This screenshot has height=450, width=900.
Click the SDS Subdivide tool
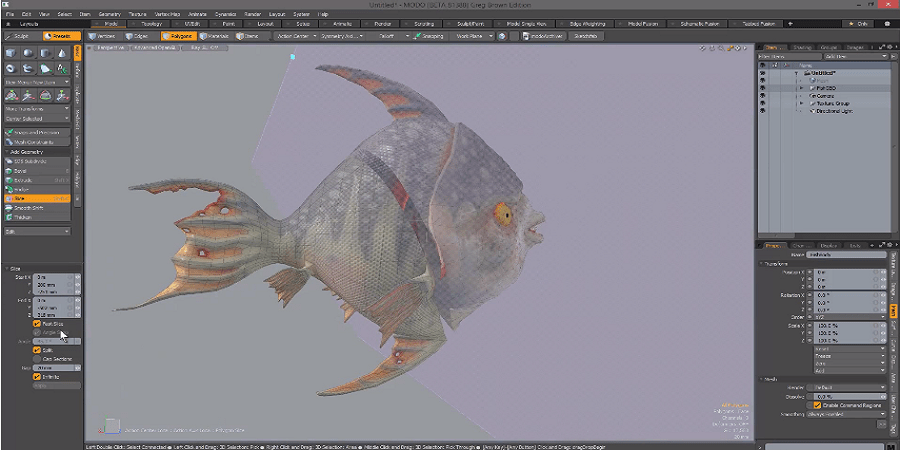coord(37,161)
